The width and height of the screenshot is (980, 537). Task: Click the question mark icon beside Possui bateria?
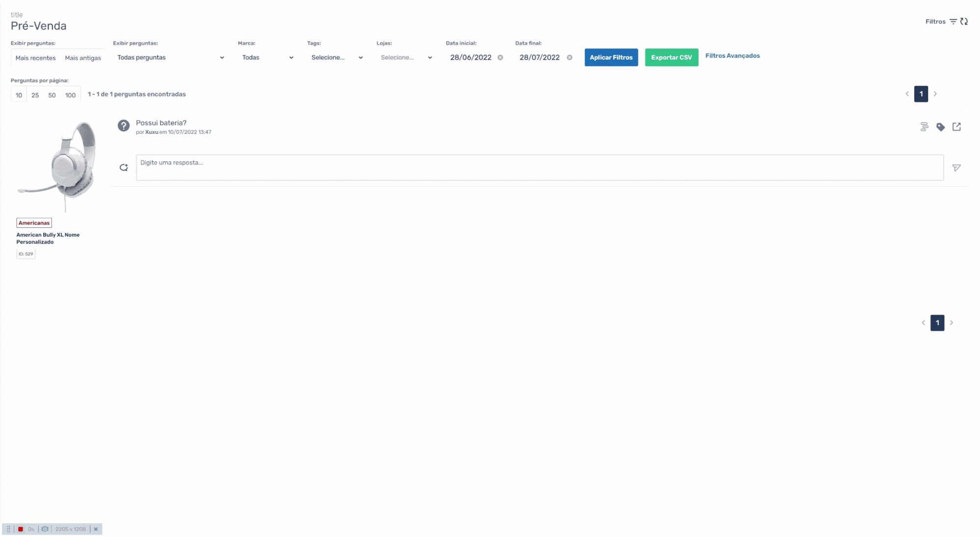pyautogui.click(x=124, y=126)
